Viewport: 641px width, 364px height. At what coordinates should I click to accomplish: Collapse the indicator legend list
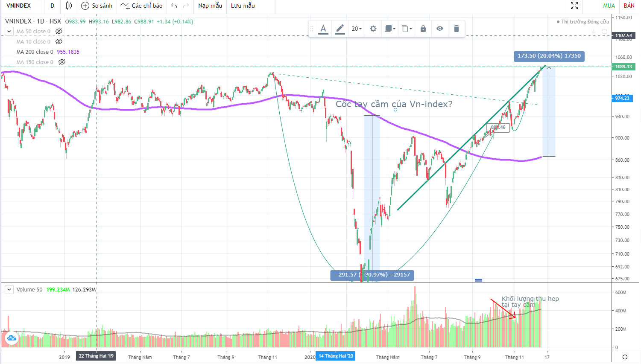(x=9, y=31)
